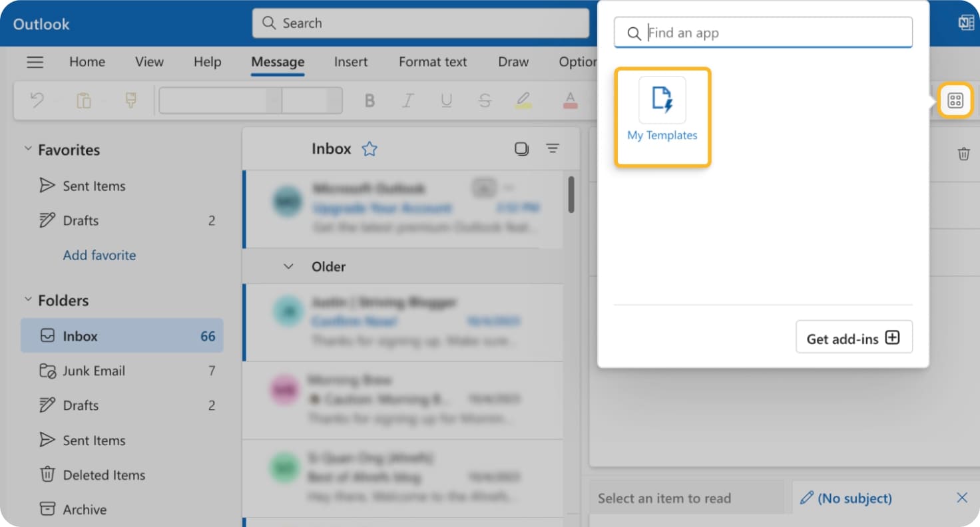Image resolution: width=980 pixels, height=527 pixels.
Task: Open the email with the pink avatar
Action: pos(403,400)
